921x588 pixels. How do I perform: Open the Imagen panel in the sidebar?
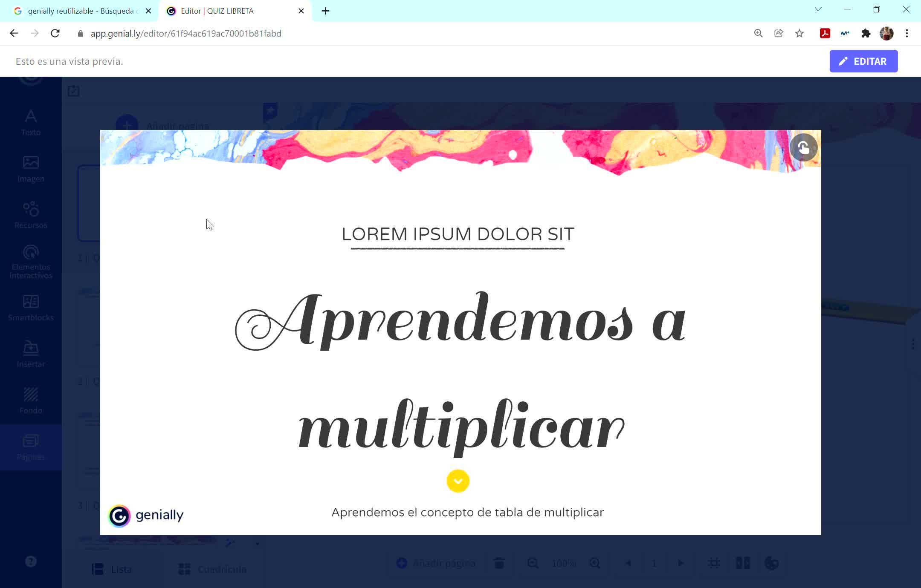pos(31,169)
